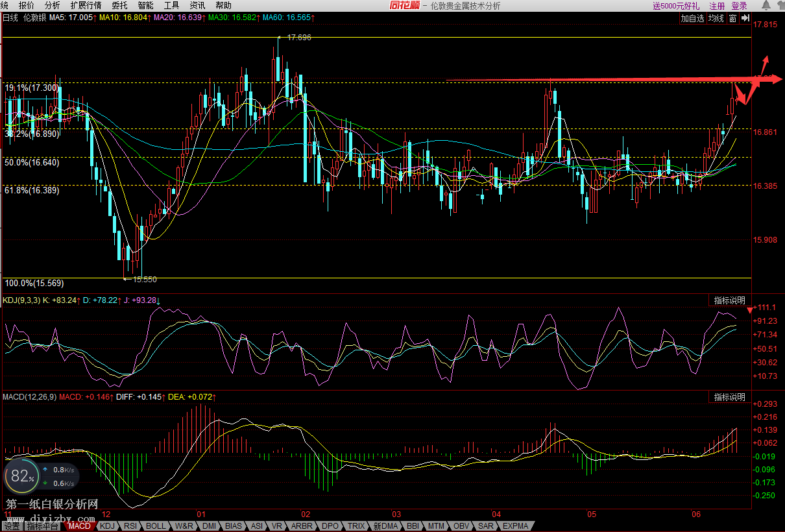Open the 智能 menu
785x532 pixels.
point(145,5)
